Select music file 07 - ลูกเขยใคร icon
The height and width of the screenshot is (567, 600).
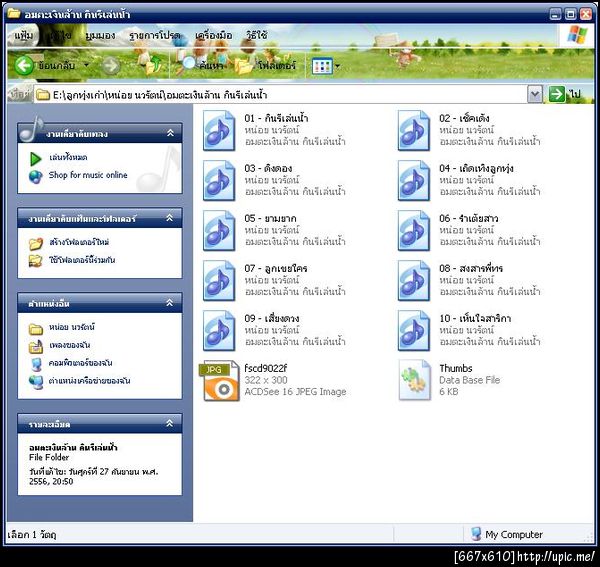point(219,281)
